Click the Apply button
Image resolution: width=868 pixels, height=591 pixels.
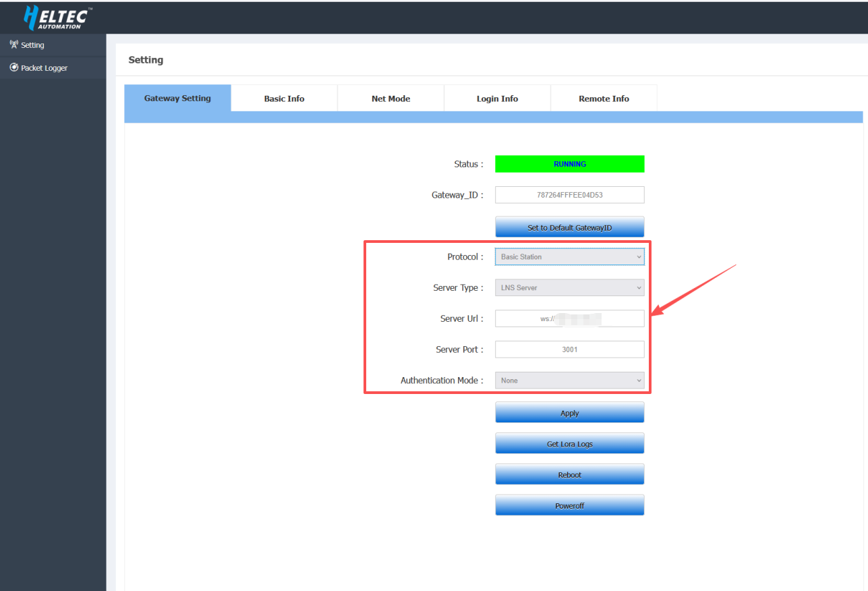click(569, 413)
